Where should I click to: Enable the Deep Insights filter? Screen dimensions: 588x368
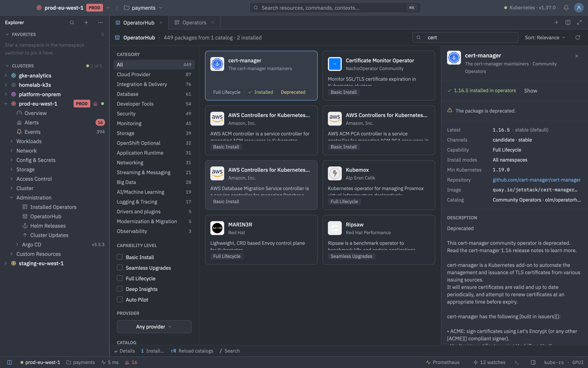coord(120,289)
